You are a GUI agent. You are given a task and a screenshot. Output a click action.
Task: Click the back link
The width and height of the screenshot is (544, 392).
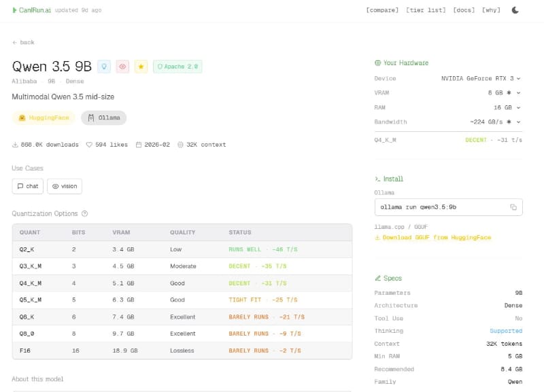click(23, 42)
